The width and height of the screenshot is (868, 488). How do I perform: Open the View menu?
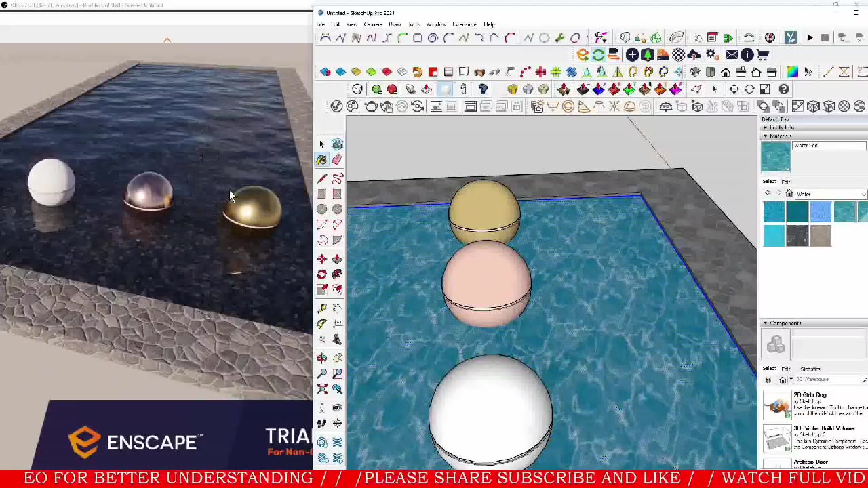[x=351, y=24]
